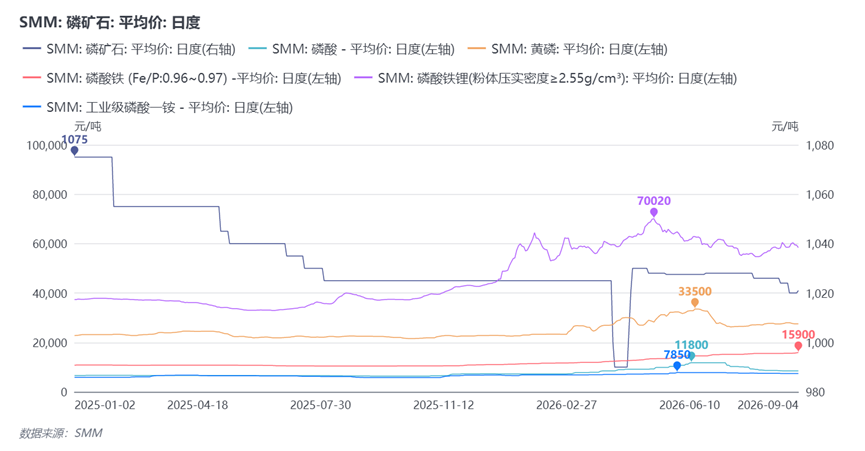Click the orange 黄磷 legend line swatch

coord(477,49)
